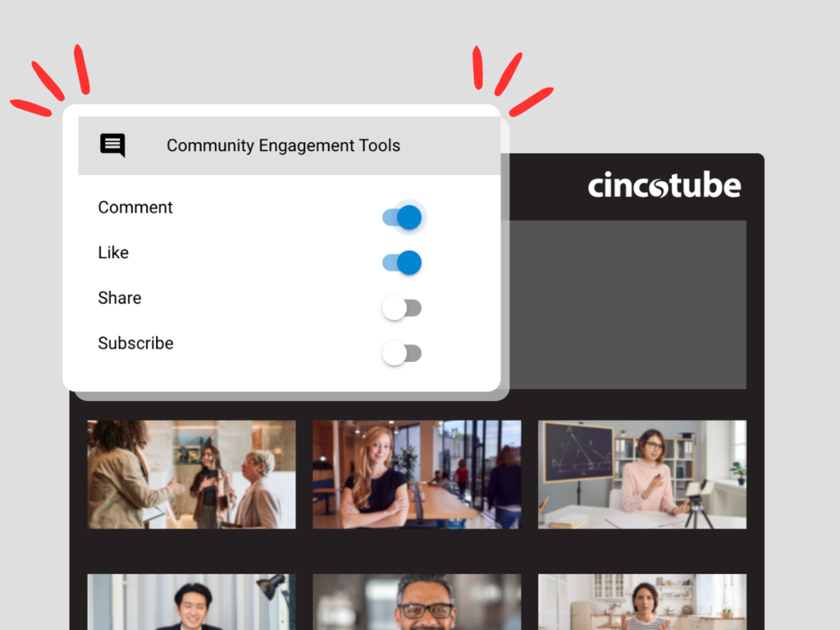Click the Community Engagement Tools header
Screen dimensions: 840x630
tap(290, 146)
